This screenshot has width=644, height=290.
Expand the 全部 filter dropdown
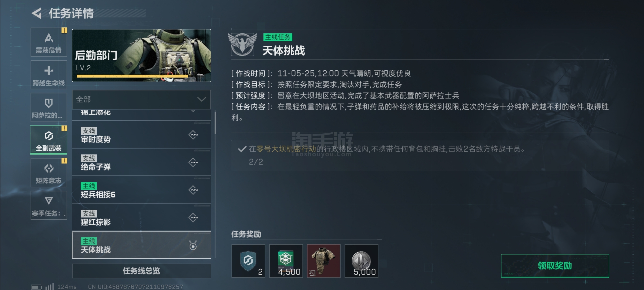point(142,99)
